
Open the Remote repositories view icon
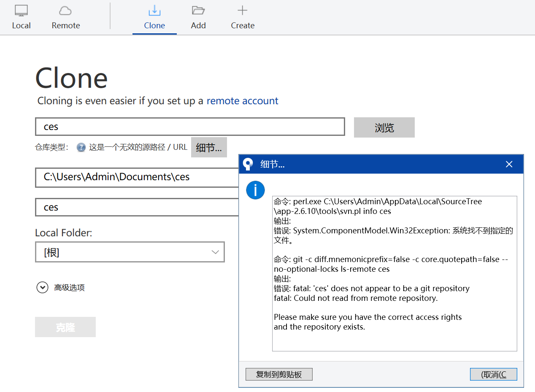pos(65,11)
